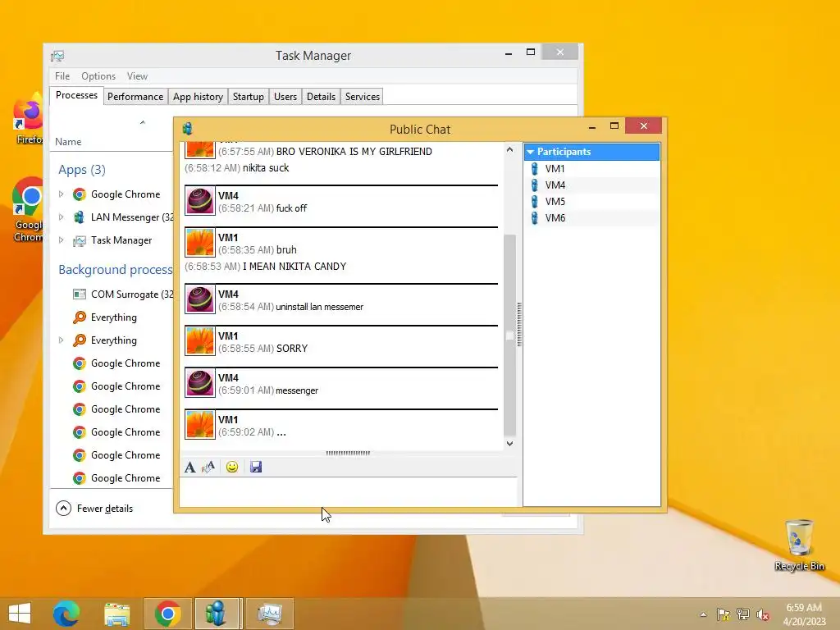The height and width of the screenshot is (630, 840).
Task: Click the Task Manager title bar icon
Action: 57,56
